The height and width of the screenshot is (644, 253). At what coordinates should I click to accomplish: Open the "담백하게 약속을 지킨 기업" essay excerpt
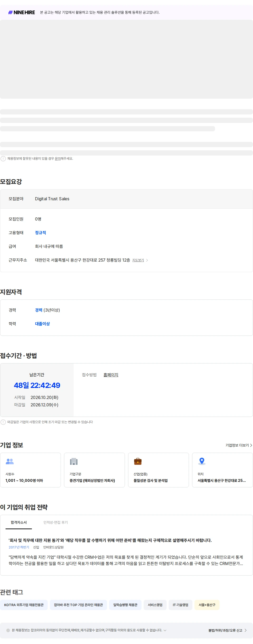(126, 560)
